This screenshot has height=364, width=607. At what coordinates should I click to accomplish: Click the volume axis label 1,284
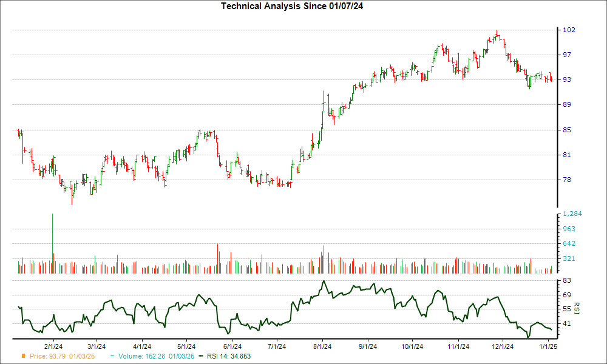tap(572, 214)
